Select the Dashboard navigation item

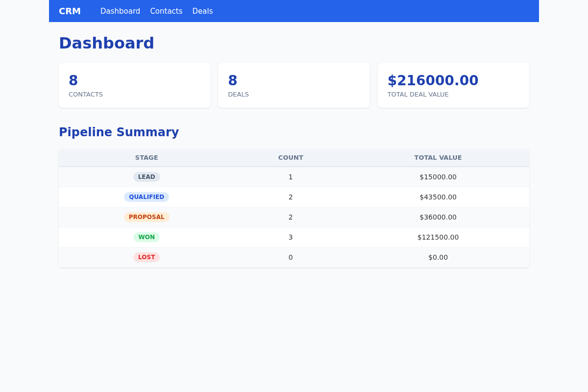pos(120,11)
